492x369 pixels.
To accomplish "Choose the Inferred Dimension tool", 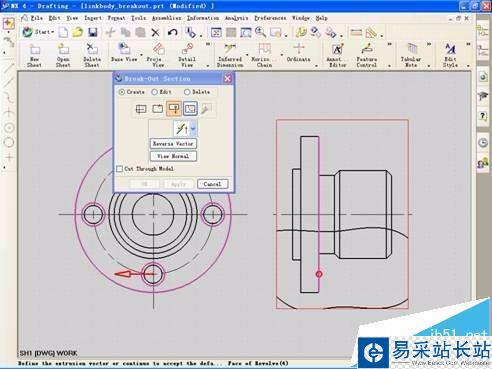I will click(230, 55).
